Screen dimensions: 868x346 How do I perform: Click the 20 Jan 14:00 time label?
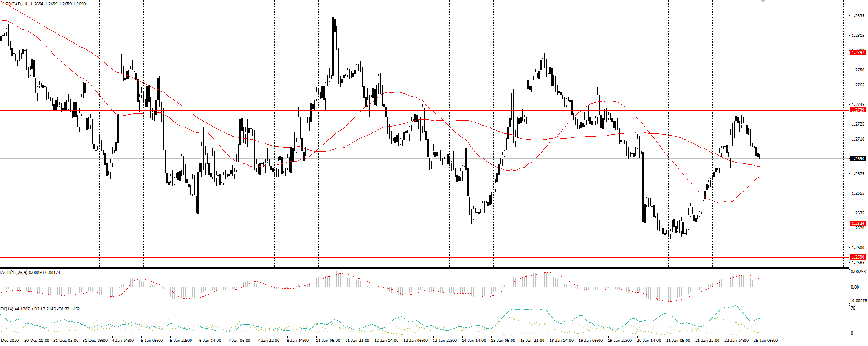649,341
